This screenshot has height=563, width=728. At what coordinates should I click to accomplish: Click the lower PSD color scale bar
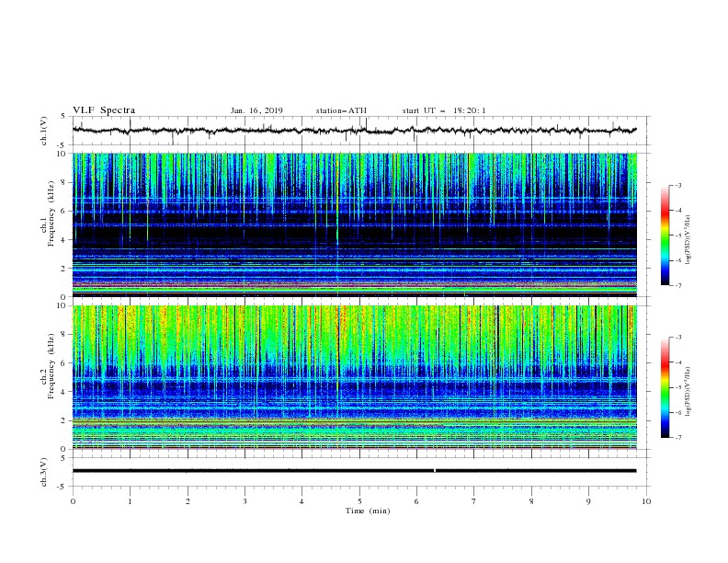point(665,387)
